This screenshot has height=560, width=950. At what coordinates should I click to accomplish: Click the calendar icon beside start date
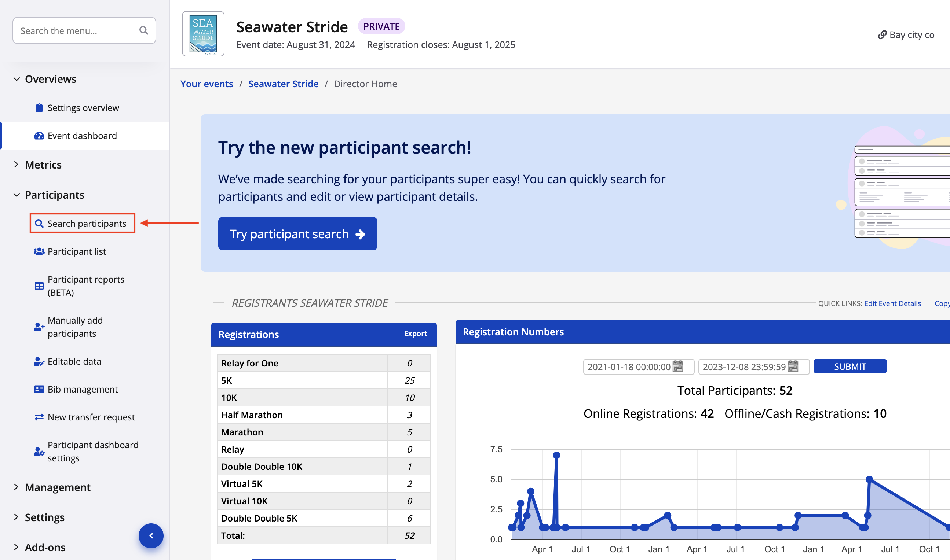click(678, 366)
